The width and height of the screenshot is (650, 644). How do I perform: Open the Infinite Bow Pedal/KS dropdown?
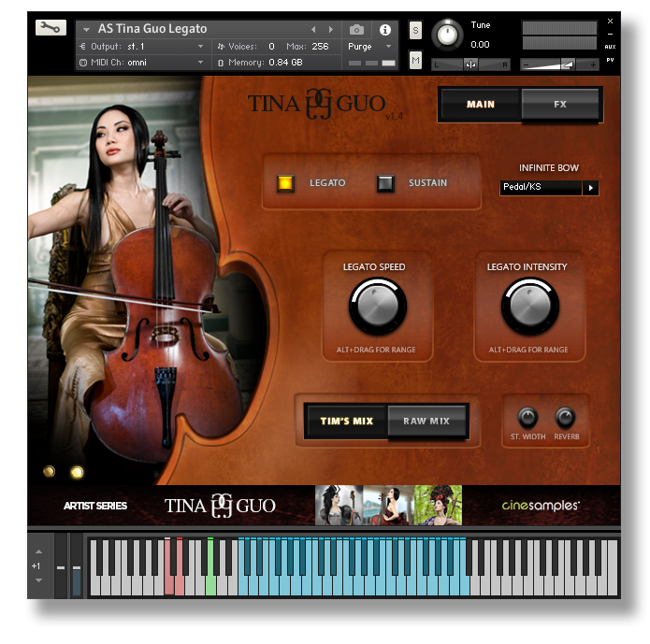[549, 187]
